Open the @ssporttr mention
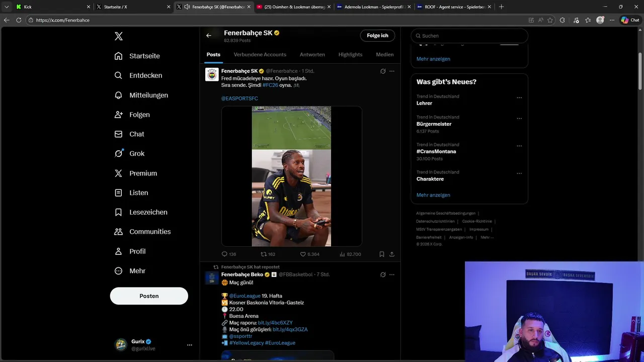The width and height of the screenshot is (644, 362). click(x=241, y=336)
